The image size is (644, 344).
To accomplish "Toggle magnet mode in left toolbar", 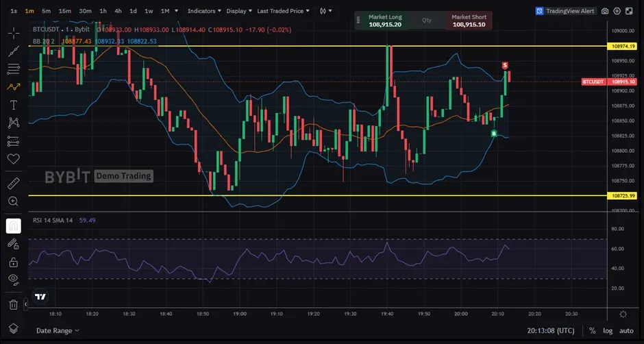I will [13, 225].
